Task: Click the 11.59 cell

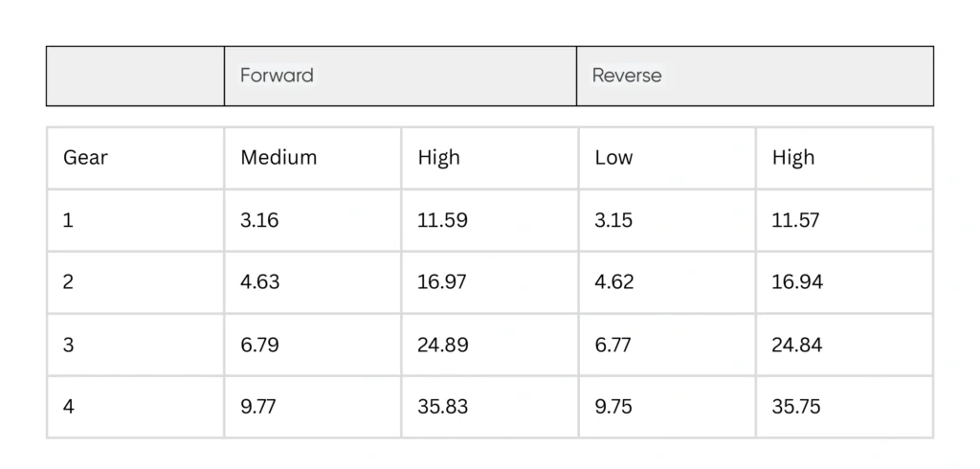Action: [442, 220]
